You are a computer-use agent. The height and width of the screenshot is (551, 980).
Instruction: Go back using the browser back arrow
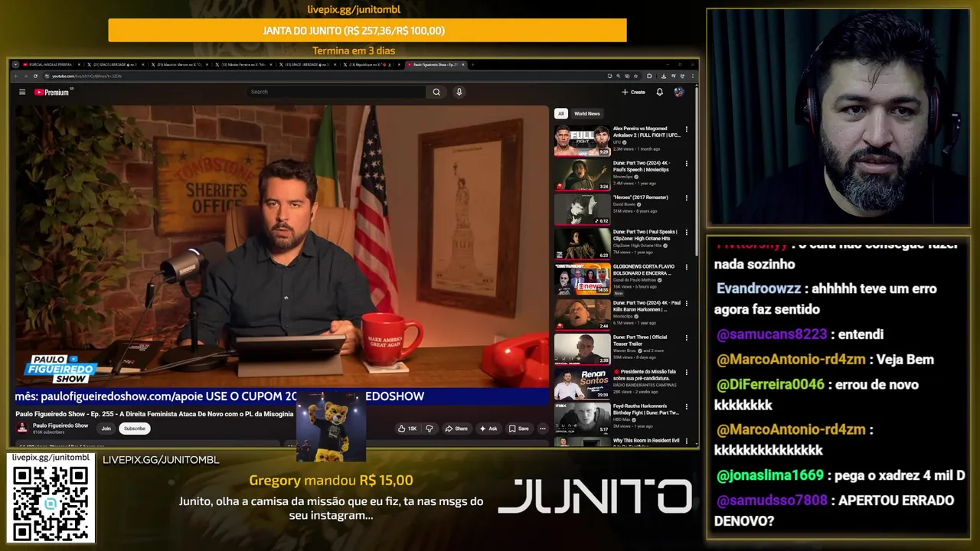pyautogui.click(x=17, y=76)
